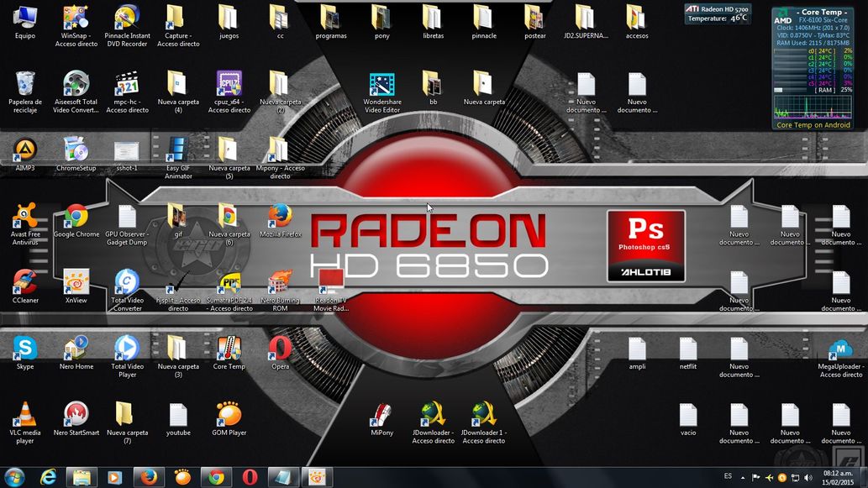Click the volume speaker tray icon
The height and width of the screenshot is (488, 868).
pos(809,477)
